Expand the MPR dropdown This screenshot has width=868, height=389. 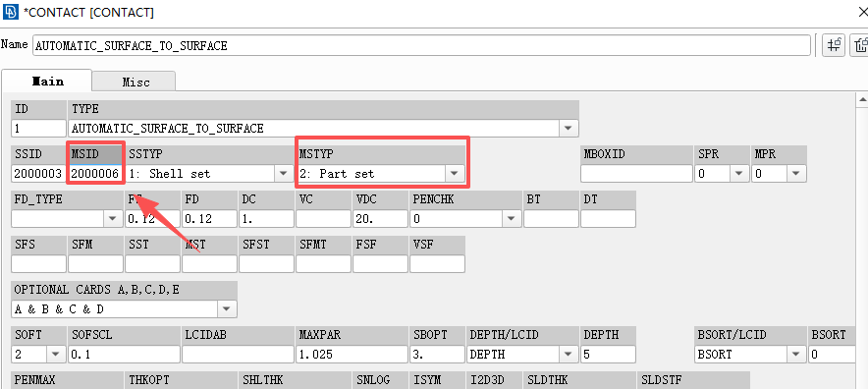pos(796,174)
